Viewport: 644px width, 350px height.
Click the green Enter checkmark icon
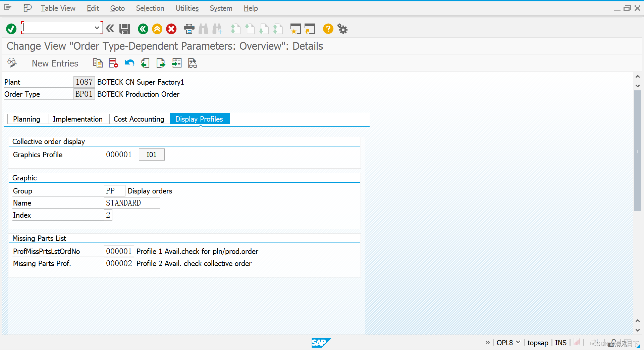(11, 29)
